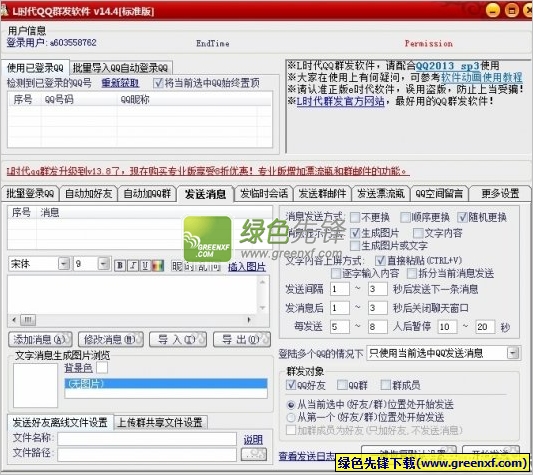Click the editor horizontal scroll-left arrow

pyautogui.click(x=14, y=320)
